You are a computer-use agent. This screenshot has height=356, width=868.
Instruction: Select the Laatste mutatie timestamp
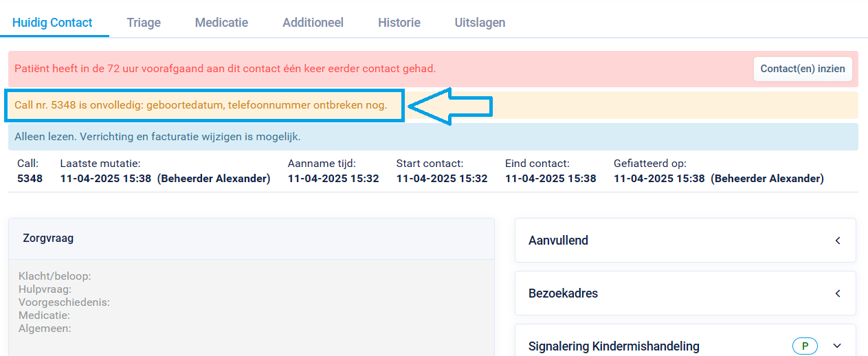(x=106, y=179)
